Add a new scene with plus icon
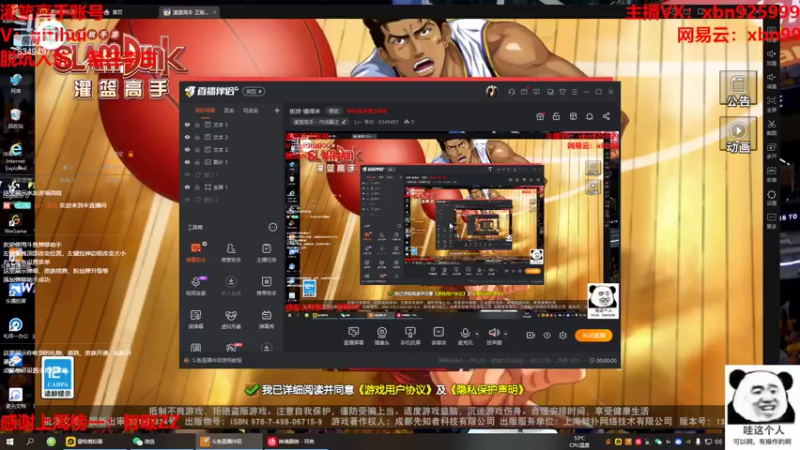 pyautogui.click(x=277, y=110)
